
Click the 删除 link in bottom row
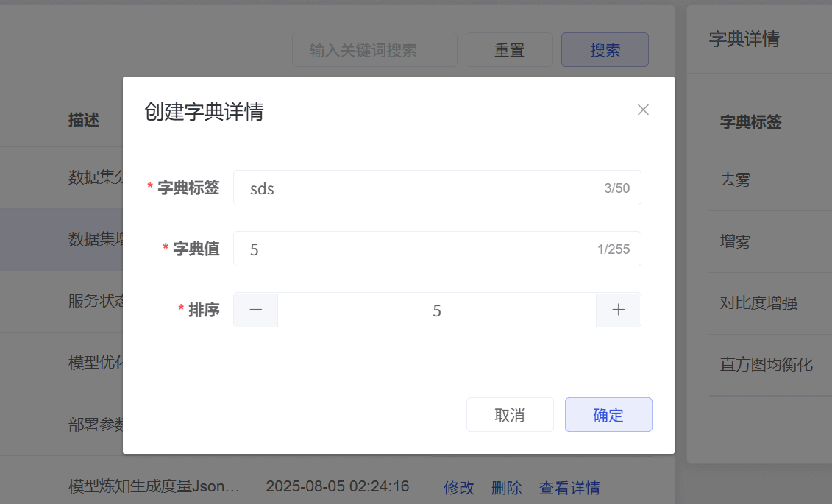pyautogui.click(x=506, y=487)
